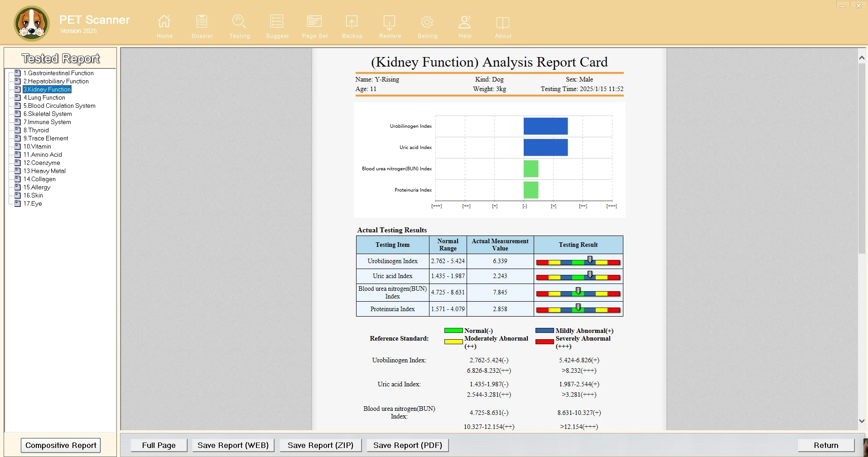868x457 pixels.
Task: Open the Home toolbar icon
Action: tap(164, 22)
